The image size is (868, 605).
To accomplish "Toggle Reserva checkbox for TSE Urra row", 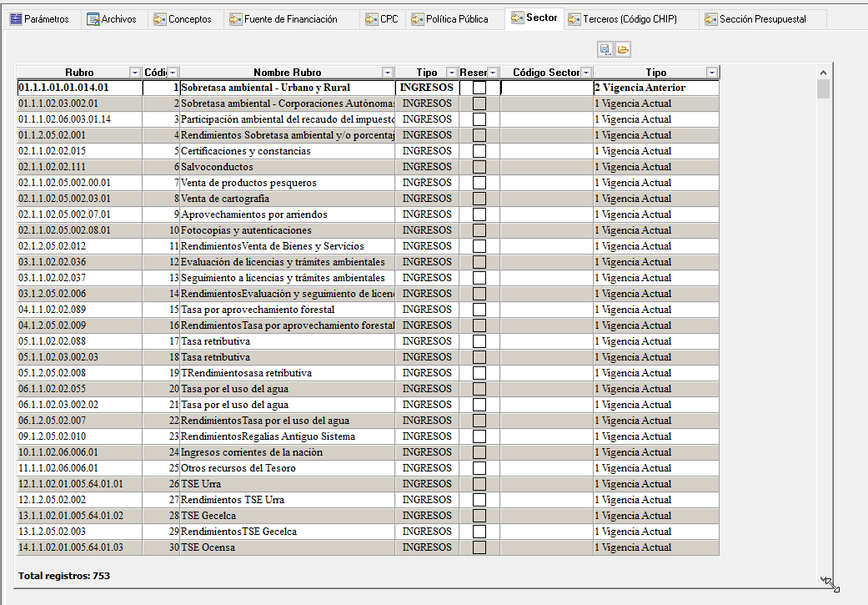I will [x=479, y=484].
